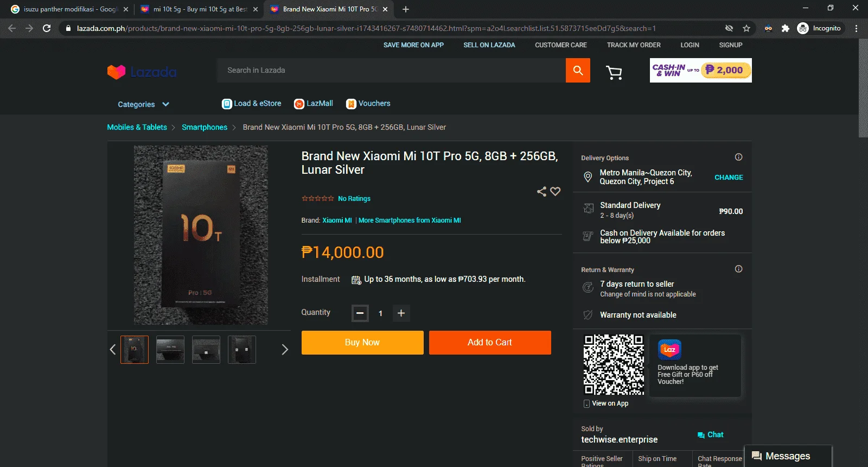
Task: Select the first product thumbnail with 10T box
Action: point(135,350)
